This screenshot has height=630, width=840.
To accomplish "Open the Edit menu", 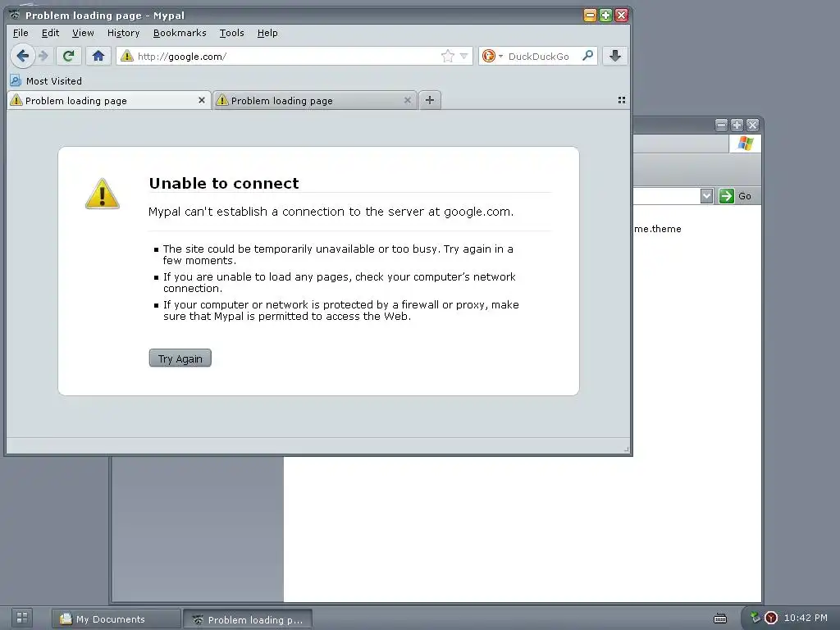I will tap(50, 33).
